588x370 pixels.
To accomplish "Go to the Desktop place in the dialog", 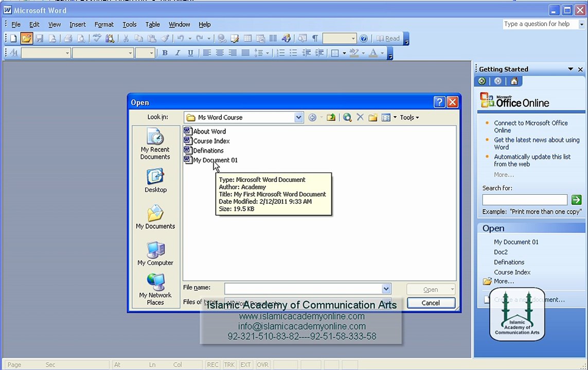I will point(155,181).
